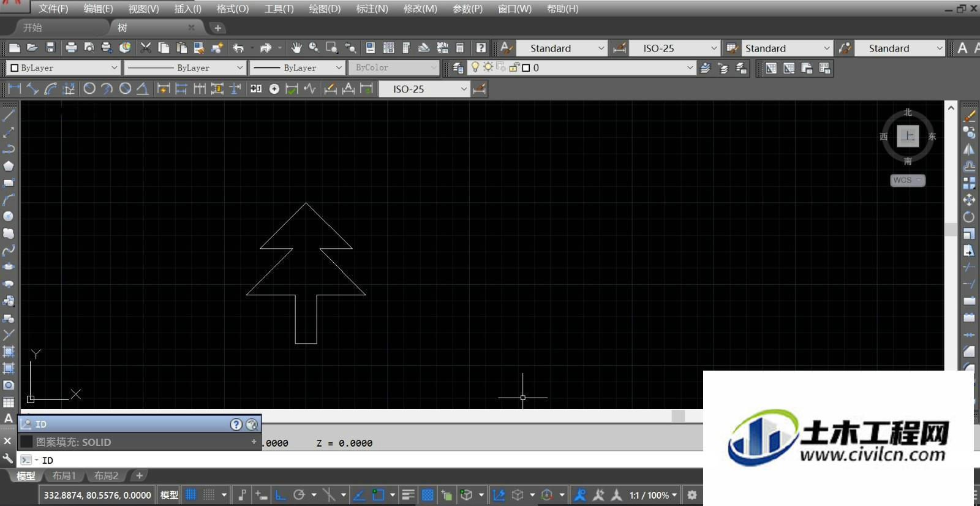Open the 修改(M) menu
This screenshot has width=980, height=506.
pos(420,9)
